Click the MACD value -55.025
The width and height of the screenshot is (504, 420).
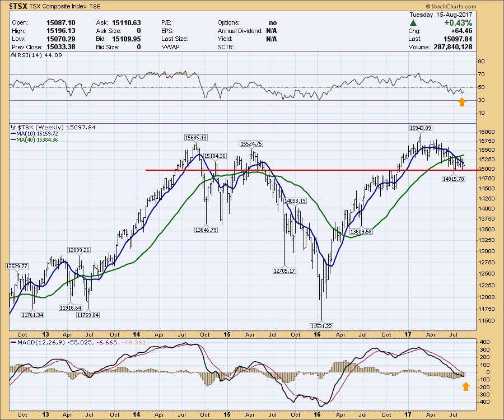pyautogui.click(x=80, y=343)
